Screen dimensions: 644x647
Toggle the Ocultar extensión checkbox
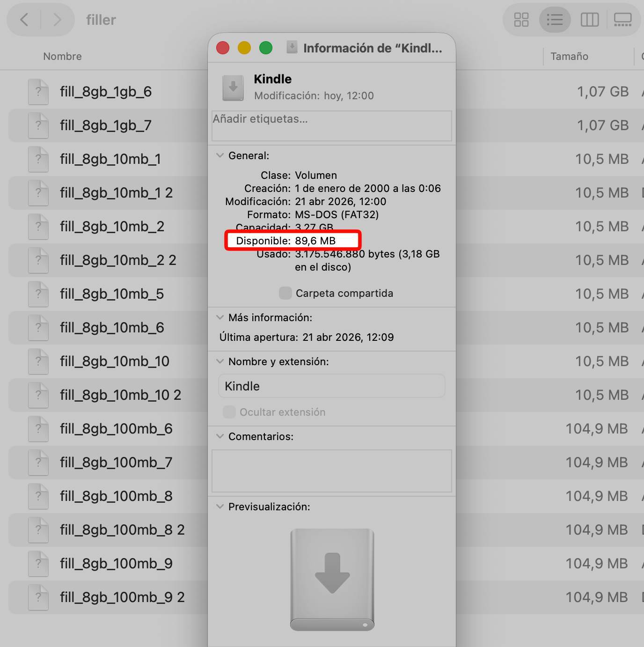[x=229, y=412]
